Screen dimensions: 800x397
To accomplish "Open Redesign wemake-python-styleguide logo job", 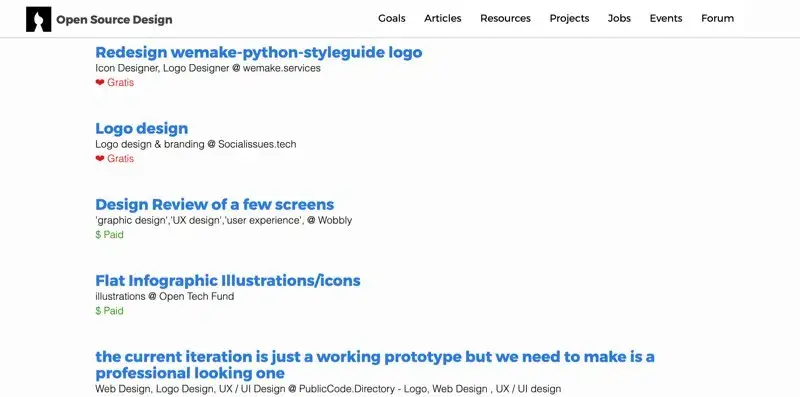I will (x=259, y=52).
